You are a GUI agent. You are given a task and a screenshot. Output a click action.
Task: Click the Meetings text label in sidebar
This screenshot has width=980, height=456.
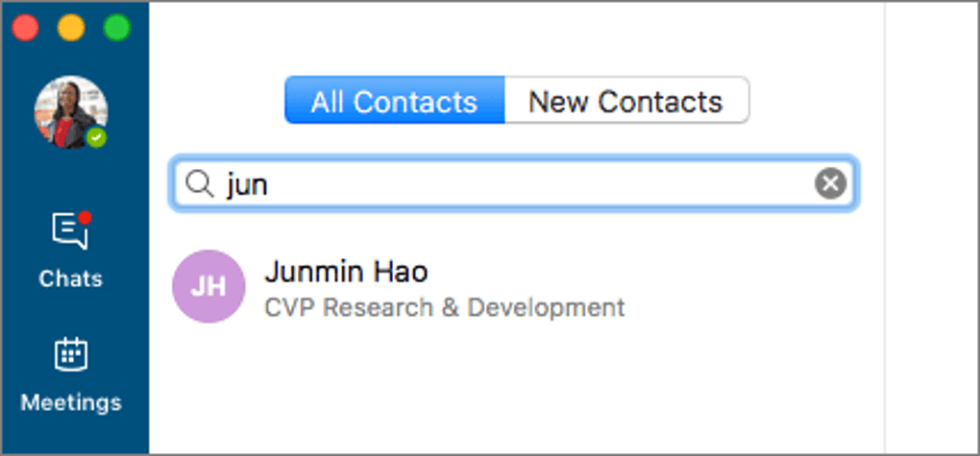(x=71, y=403)
